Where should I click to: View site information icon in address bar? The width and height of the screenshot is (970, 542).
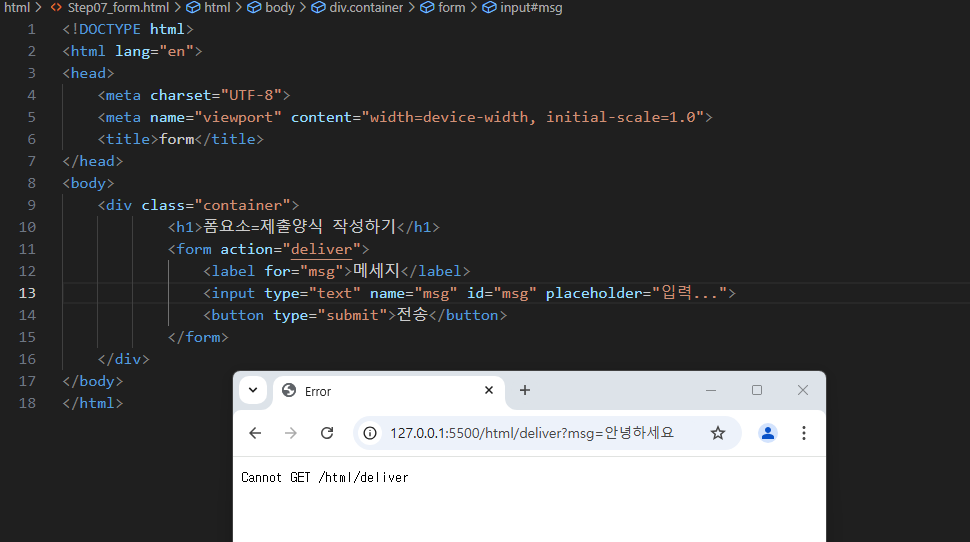(x=370, y=433)
